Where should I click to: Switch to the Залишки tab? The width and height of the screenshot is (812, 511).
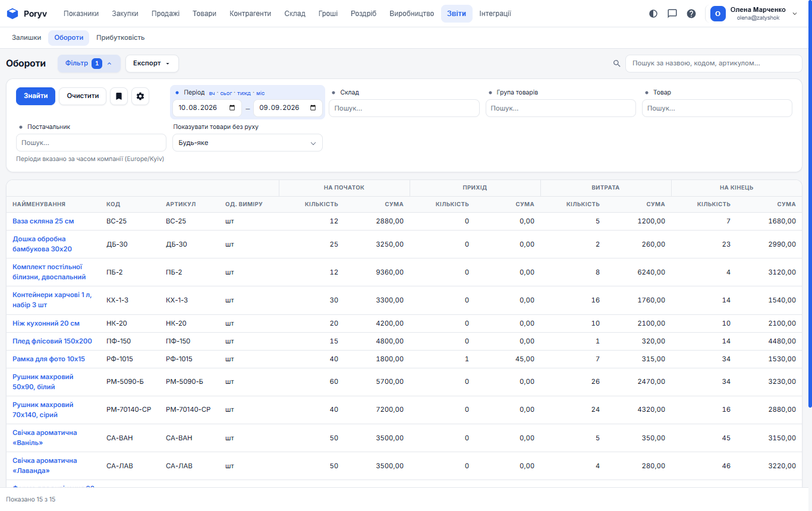27,37
